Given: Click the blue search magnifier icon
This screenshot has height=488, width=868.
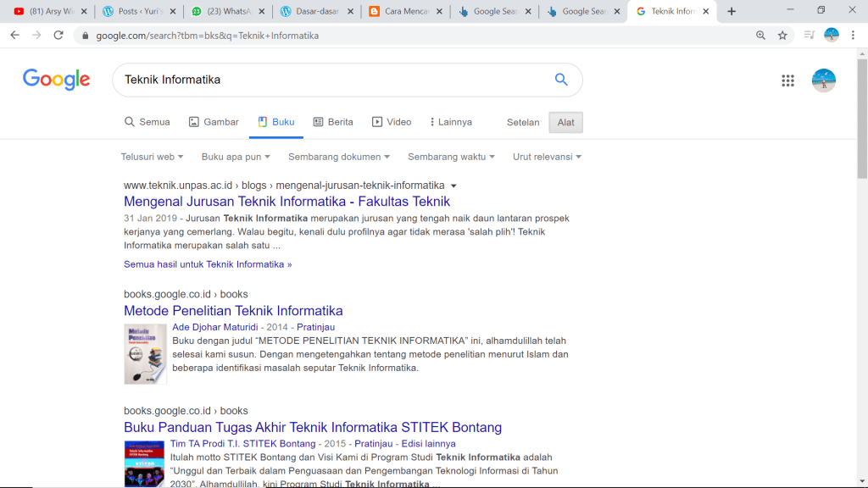Looking at the screenshot, I should click(x=560, y=80).
